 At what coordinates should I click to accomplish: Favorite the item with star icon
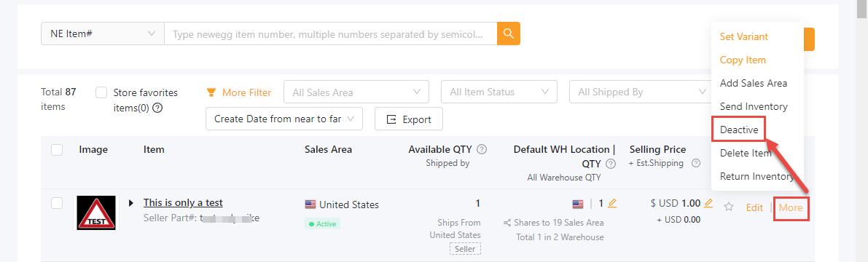[729, 207]
